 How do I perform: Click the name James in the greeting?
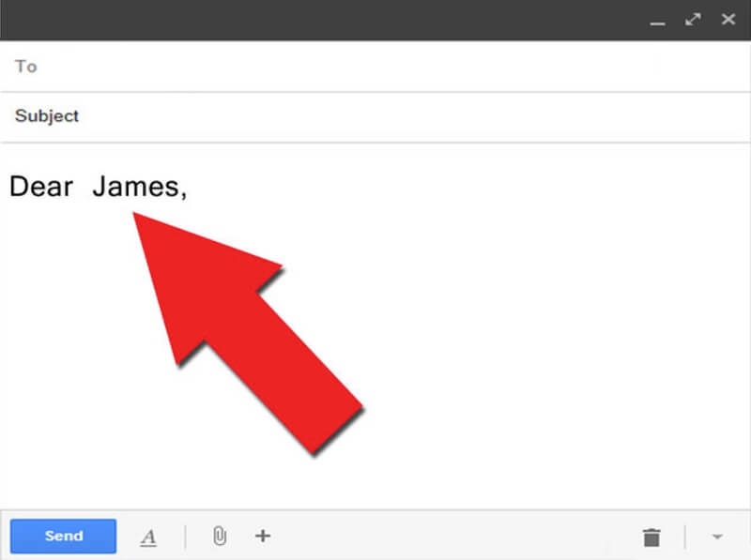(136, 186)
